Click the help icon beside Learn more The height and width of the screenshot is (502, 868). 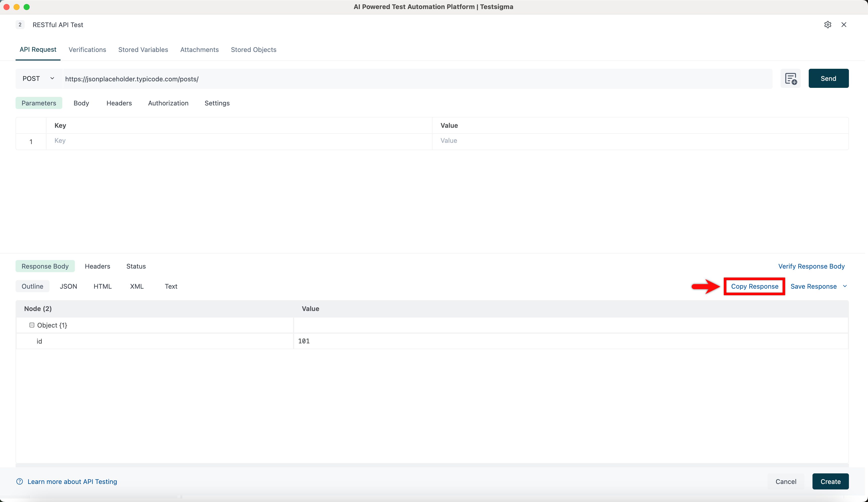[20, 481]
